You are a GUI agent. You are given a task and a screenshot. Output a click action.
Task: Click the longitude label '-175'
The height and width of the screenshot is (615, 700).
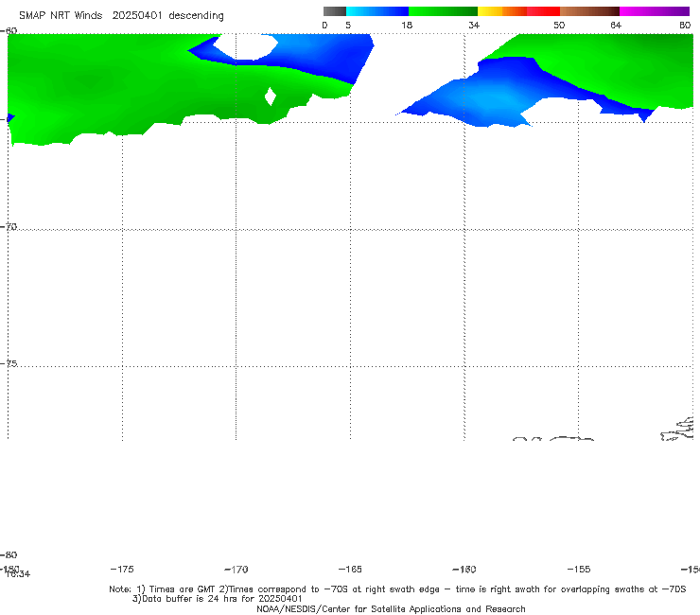coord(122,570)
